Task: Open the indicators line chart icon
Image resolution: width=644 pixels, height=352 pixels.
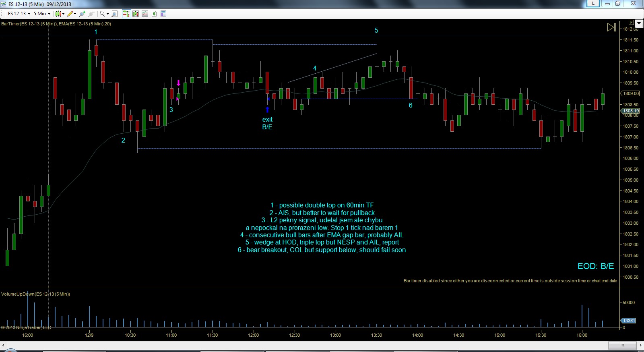Action: point(145,14)
